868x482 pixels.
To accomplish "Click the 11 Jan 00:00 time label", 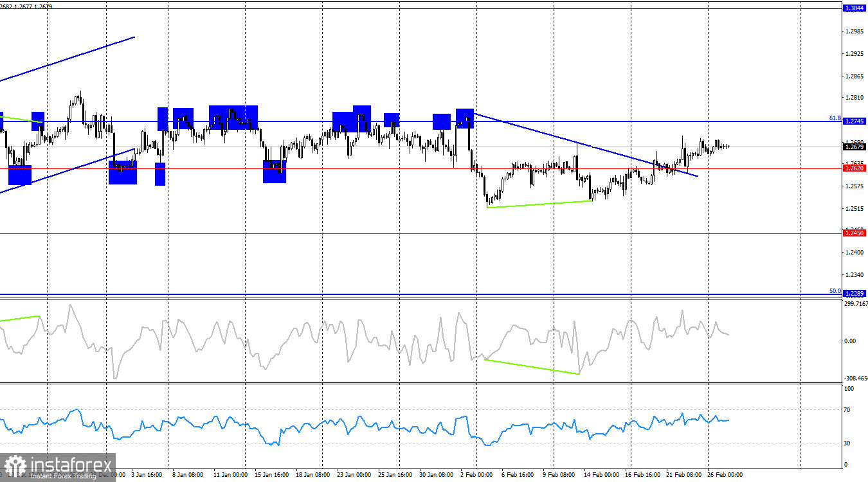I will (230, 476).
